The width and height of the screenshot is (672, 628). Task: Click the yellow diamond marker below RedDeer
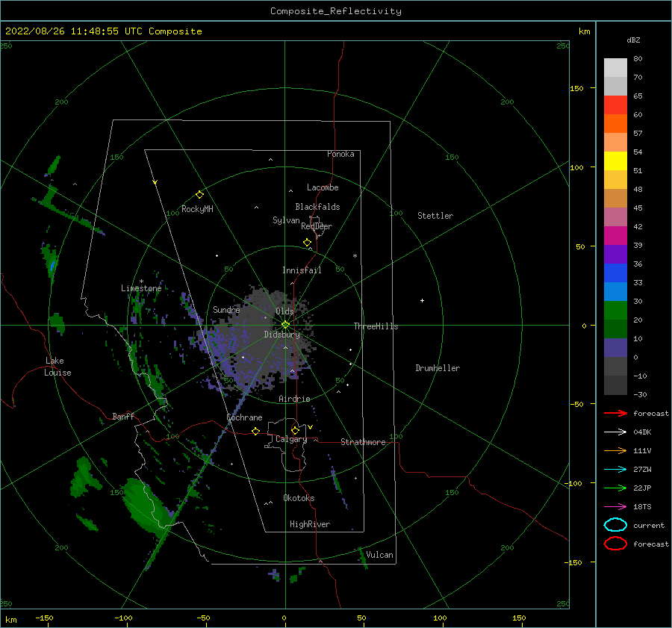[308, 243]
